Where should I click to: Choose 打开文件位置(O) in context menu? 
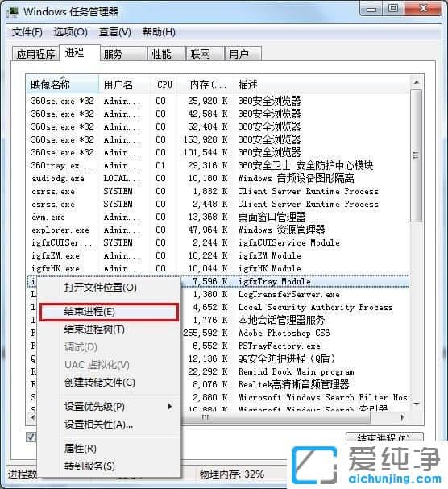110,288
